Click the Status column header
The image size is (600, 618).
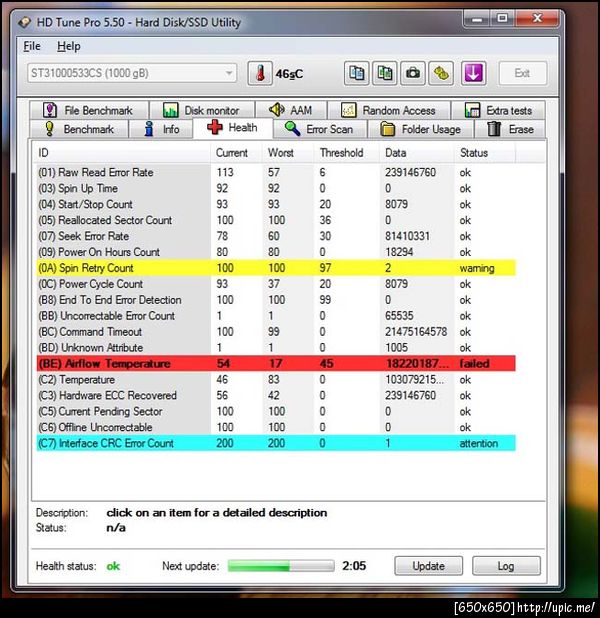click(484, 153)
